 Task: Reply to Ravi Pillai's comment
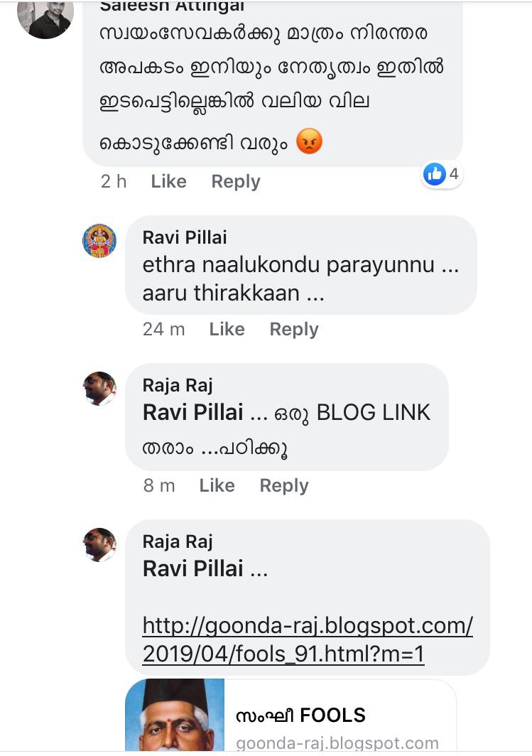pyautogui.click(x=294, y=329)
